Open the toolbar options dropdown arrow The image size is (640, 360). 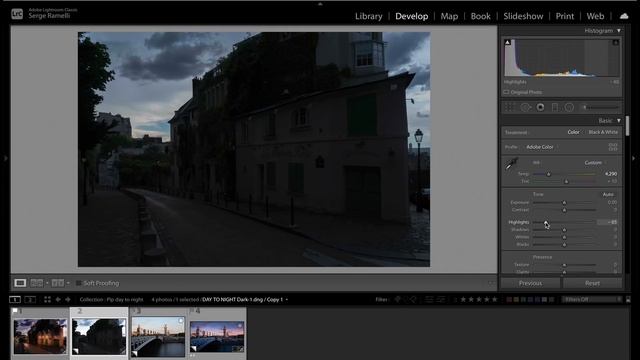click(491, 283)
